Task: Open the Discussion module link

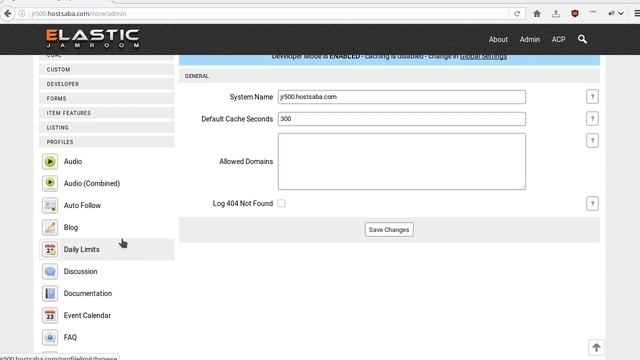Action: [x=80, y=271]
